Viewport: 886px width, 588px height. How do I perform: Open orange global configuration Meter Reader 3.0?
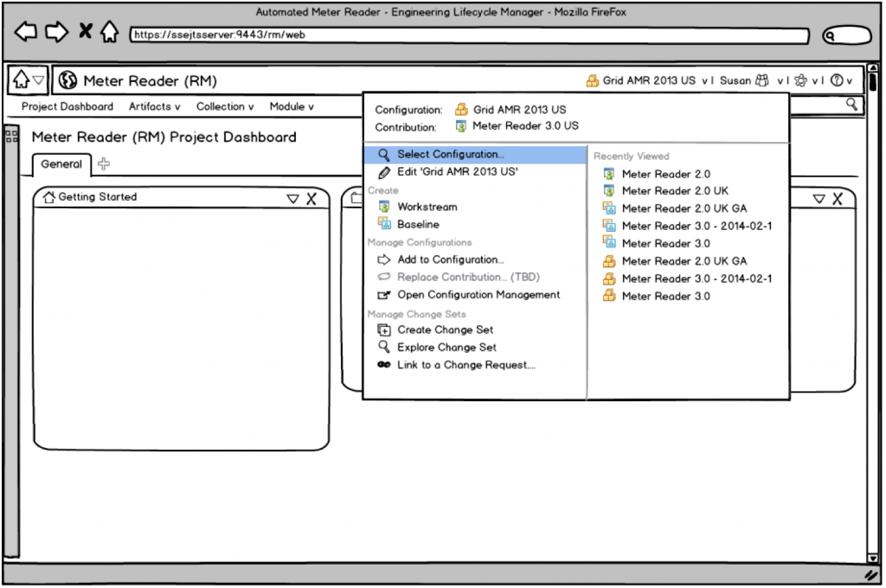click(657, 297)
